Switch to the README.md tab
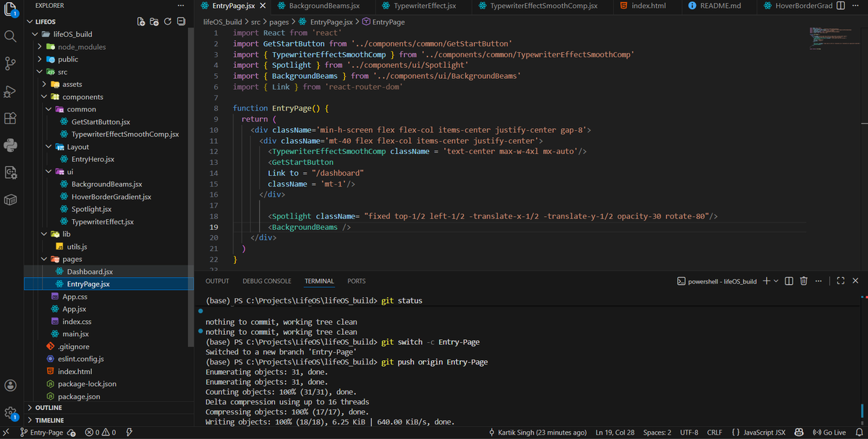Image resolution: width=868 pixels, height=439 pixels. pos(720,6)
